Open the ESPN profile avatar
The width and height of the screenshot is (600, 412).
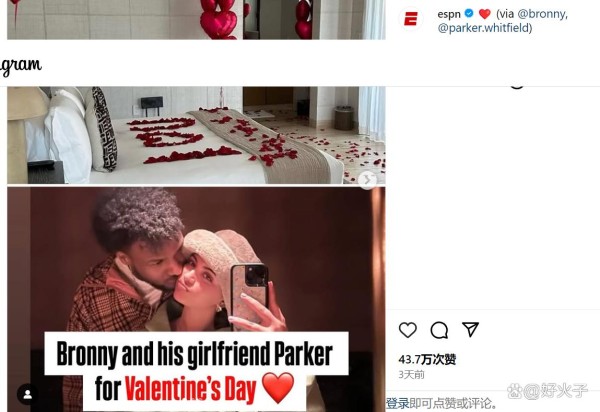click(x=411, y=19)
